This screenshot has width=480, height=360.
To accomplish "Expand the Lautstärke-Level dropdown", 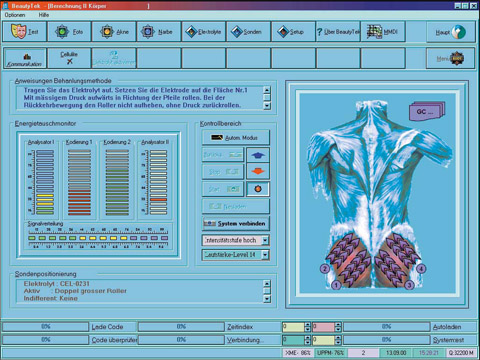I will click(x=265, y=255).
